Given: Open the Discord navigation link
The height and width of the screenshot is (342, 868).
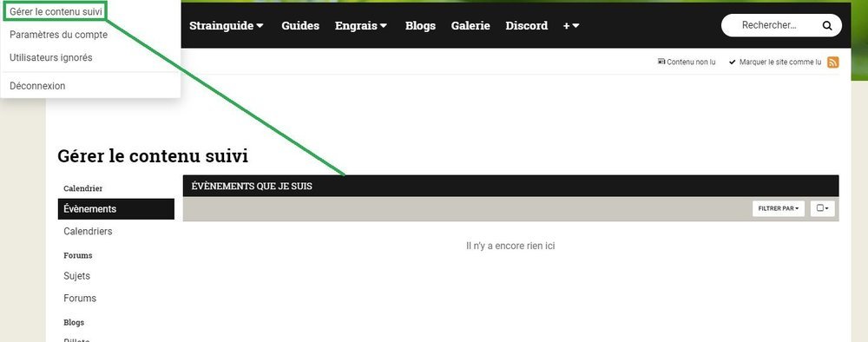Looking at the screenshot, I should tap(527, 25).
